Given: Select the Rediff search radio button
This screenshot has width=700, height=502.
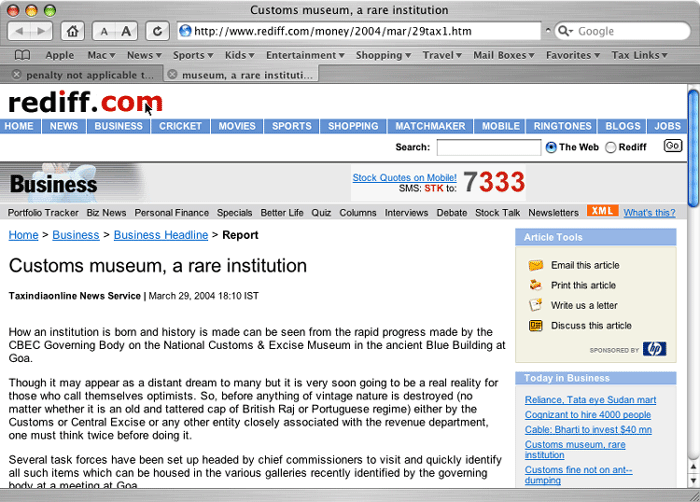Looking at the screenshot, I should [x=611, y=147].
